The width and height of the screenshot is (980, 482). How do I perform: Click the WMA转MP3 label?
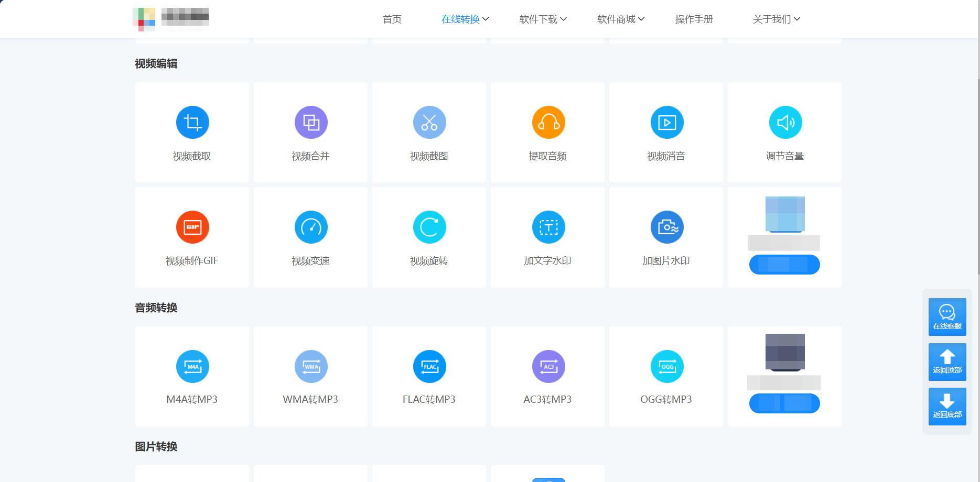coord(310,400)
